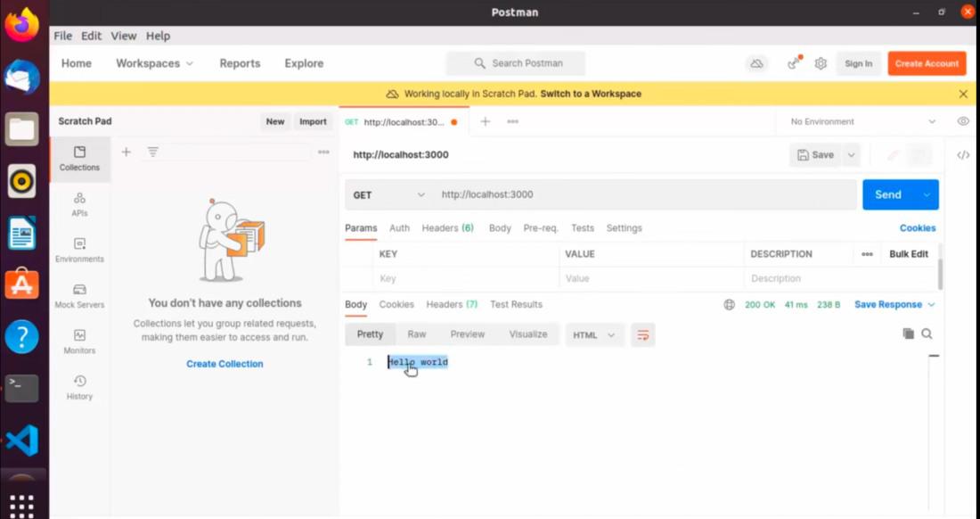This screenshot has width=980, height=519.
Task: Open the Test Results tab
Action: (x=516, y=304)
